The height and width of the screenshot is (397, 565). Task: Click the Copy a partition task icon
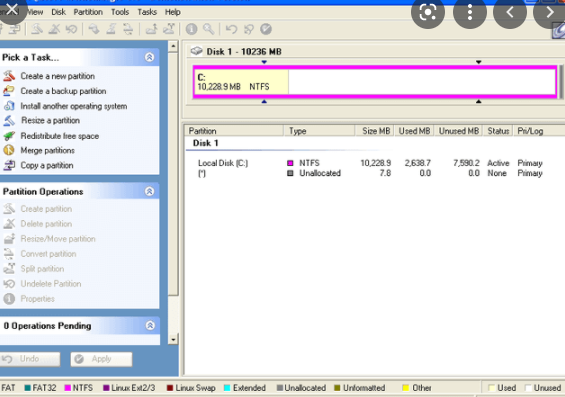pos(9,165)
